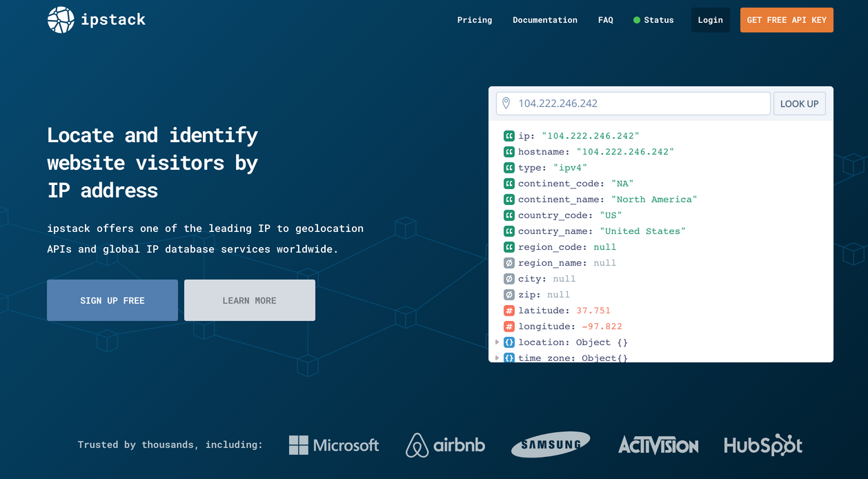Click the string type icon beside ip

point(509,136)
